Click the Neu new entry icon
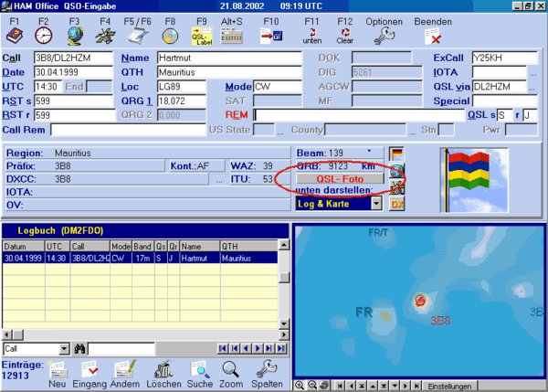 (x=57, y=370)
